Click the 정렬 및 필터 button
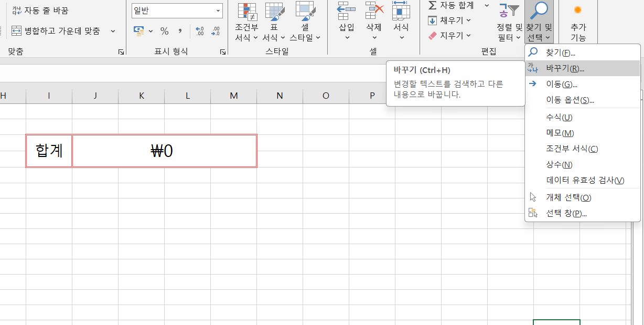This screenshot has height=325, width=644. [x=510, y=23]
